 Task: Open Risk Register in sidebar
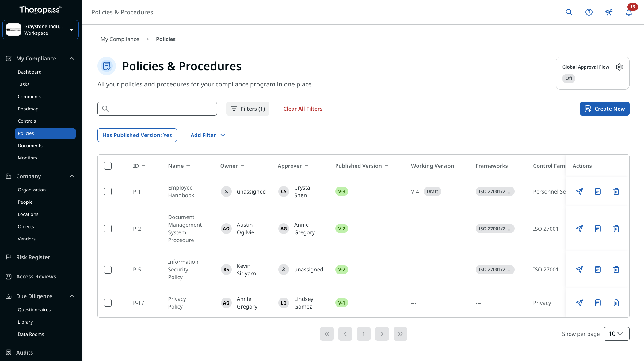tap(33, 257)
